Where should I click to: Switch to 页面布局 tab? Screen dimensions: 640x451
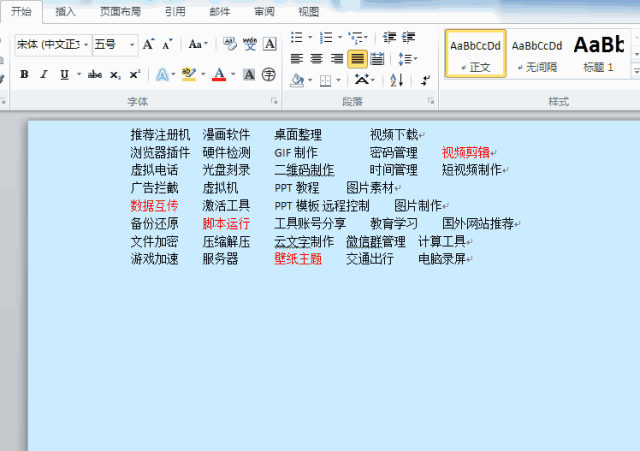pyautogui.click(x=120, y=12)
